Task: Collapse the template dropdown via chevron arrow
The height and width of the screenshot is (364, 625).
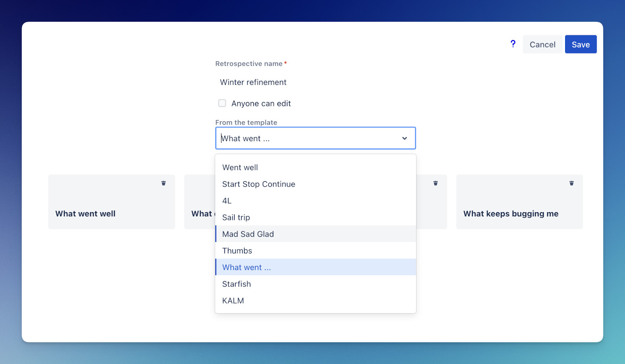Action: click(404, 138)
